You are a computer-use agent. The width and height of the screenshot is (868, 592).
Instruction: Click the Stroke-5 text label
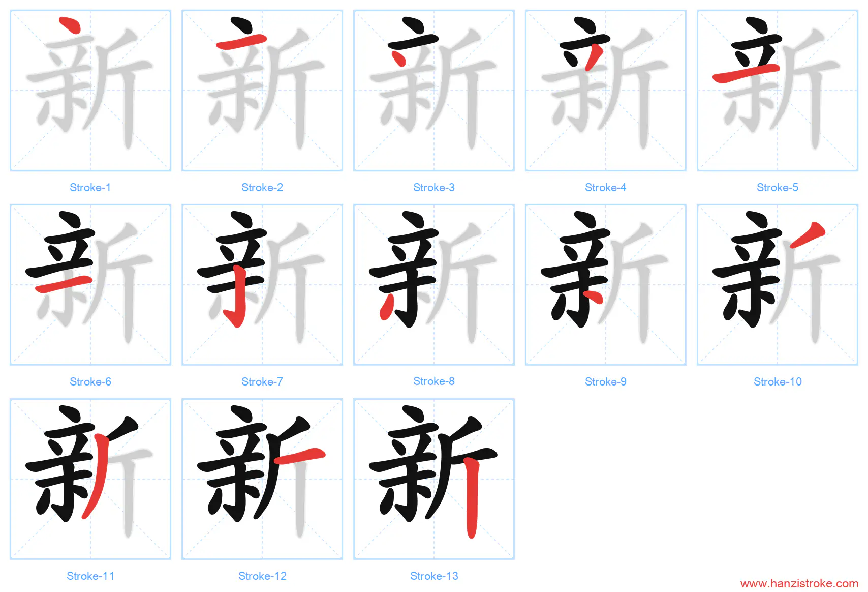[x=778, y=188]
